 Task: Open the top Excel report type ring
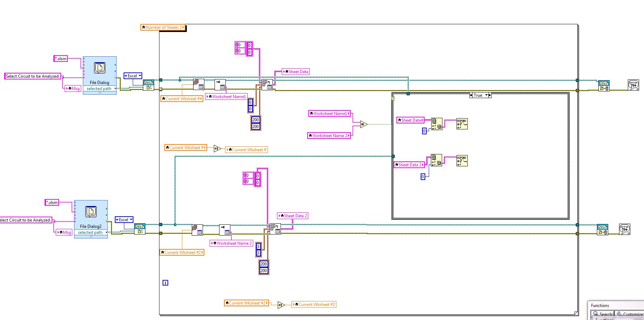[133, 76]
